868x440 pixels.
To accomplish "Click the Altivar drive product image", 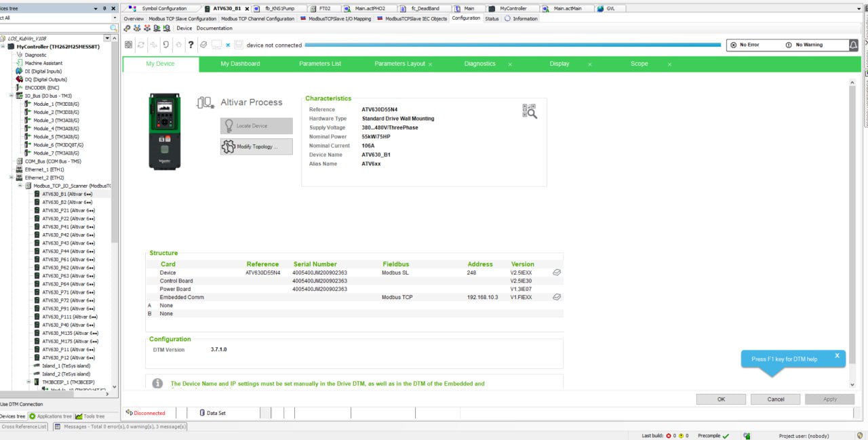I will (165, 131).
